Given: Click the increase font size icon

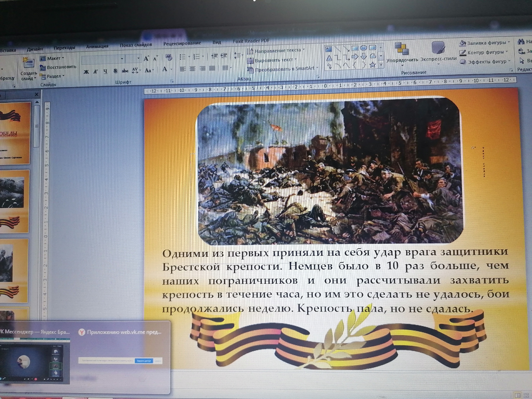Looking at the screenshot, I should [146, 58].
